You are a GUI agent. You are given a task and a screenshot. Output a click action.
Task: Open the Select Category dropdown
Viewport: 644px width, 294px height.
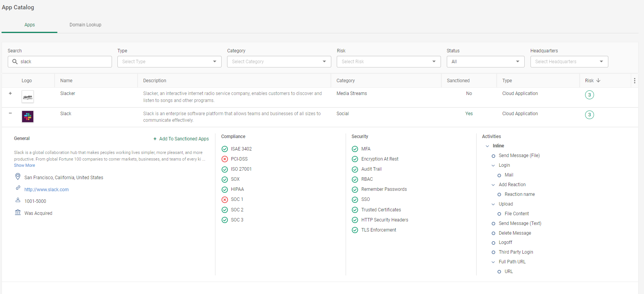(x=279, y=62)
